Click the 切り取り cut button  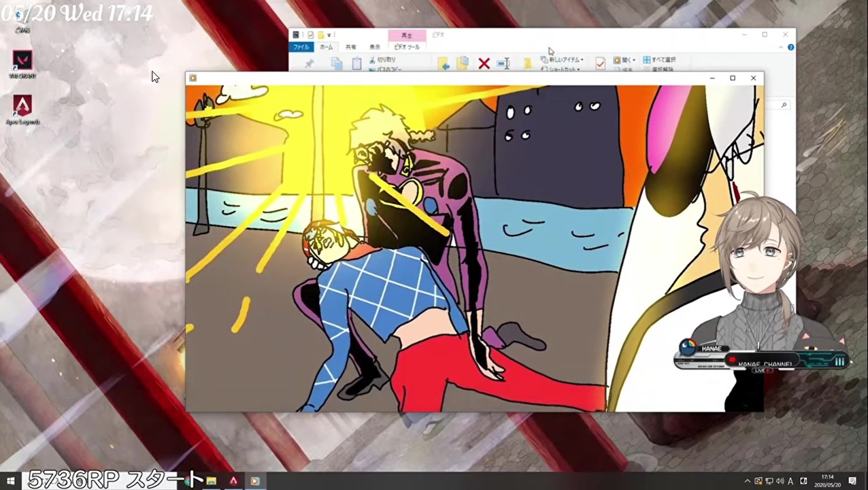pyautogui.click(x=382, y=60)
